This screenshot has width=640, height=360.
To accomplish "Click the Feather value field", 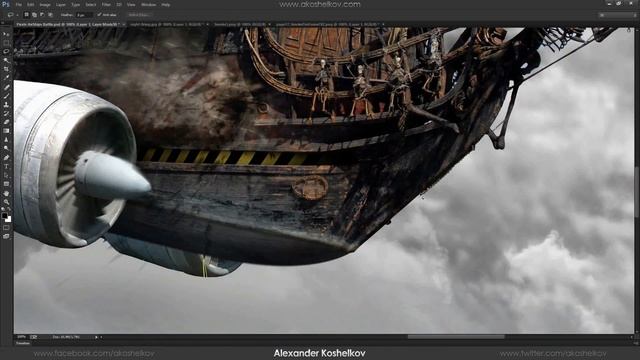I will coord(84,15).
